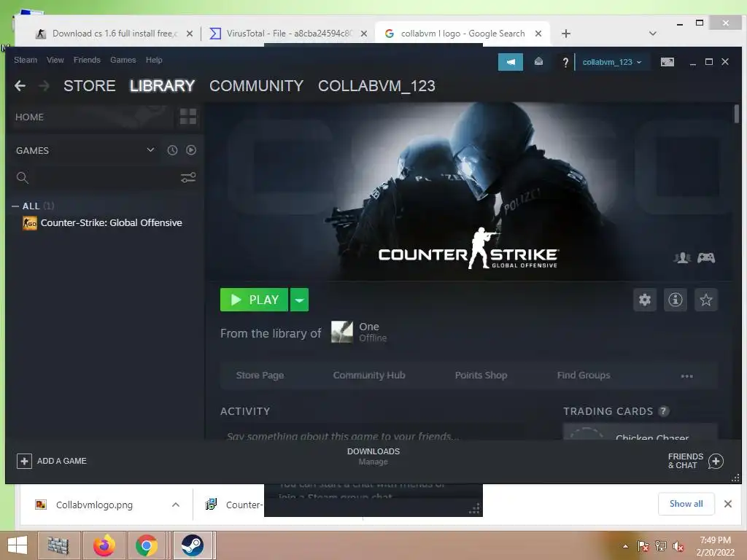Open Firefox from the taskbar
Image resolution: width=747 pixels, height=560 pixels.
[x=104, y=545]
